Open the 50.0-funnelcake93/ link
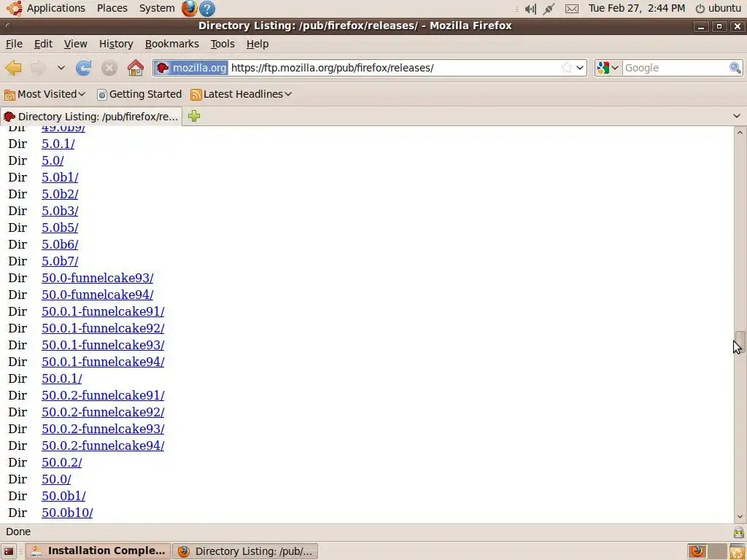Image resolution: width=747 pixels, height=560 pixels. tap(98, 278)
